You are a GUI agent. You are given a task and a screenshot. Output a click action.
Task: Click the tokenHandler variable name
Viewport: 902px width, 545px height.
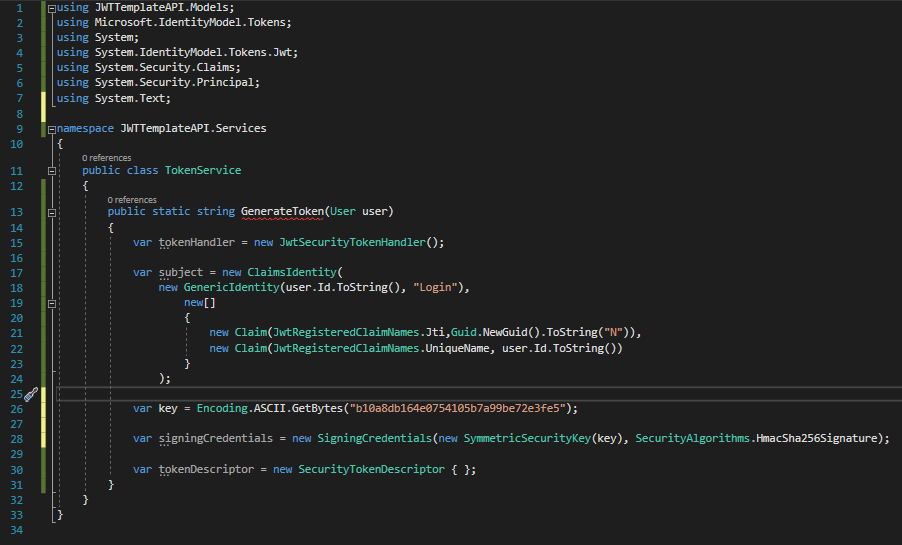coord(197,242)
